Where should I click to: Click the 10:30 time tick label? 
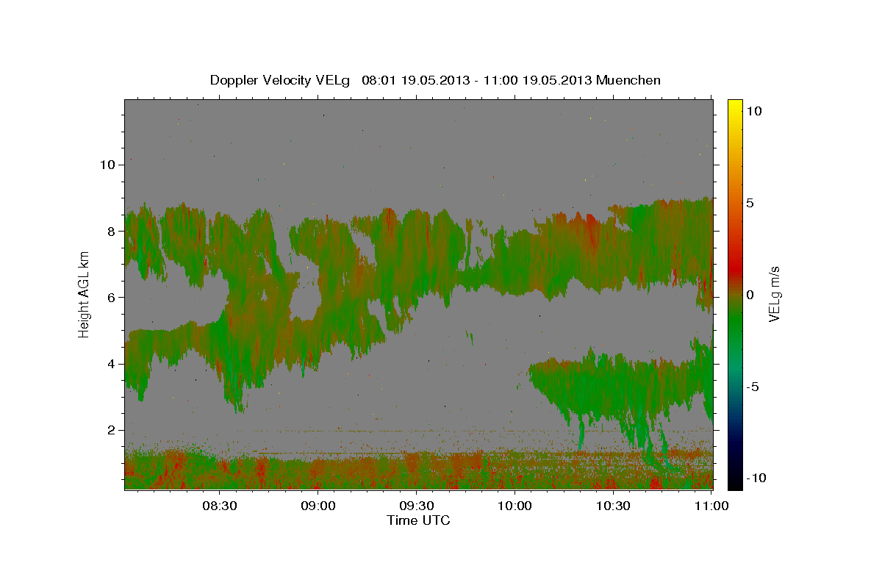(x=612, y=506)
